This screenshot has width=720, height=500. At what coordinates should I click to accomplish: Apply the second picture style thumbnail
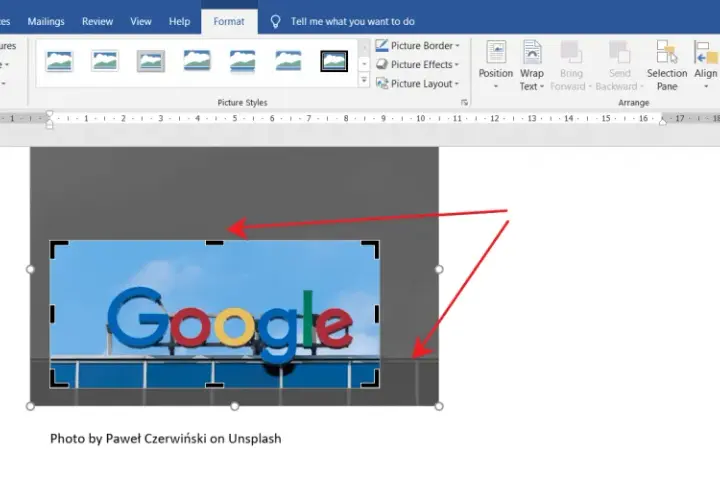(x=105, y=61)
